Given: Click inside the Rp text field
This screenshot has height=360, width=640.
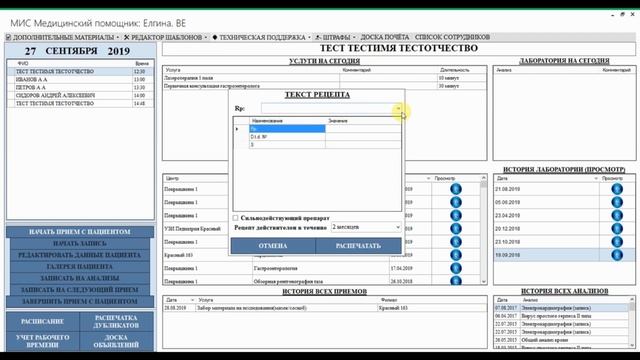Looking at the screenshot, I should click(x=328, y=109).
